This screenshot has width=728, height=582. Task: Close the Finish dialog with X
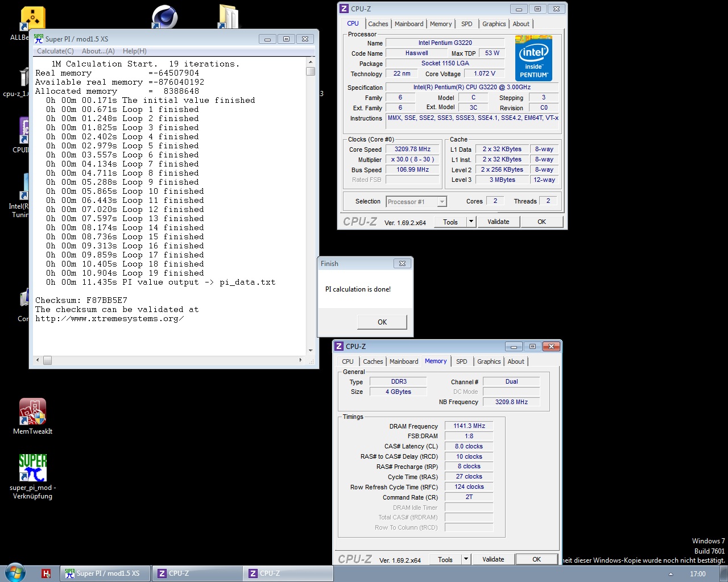[x=402, y=263]
